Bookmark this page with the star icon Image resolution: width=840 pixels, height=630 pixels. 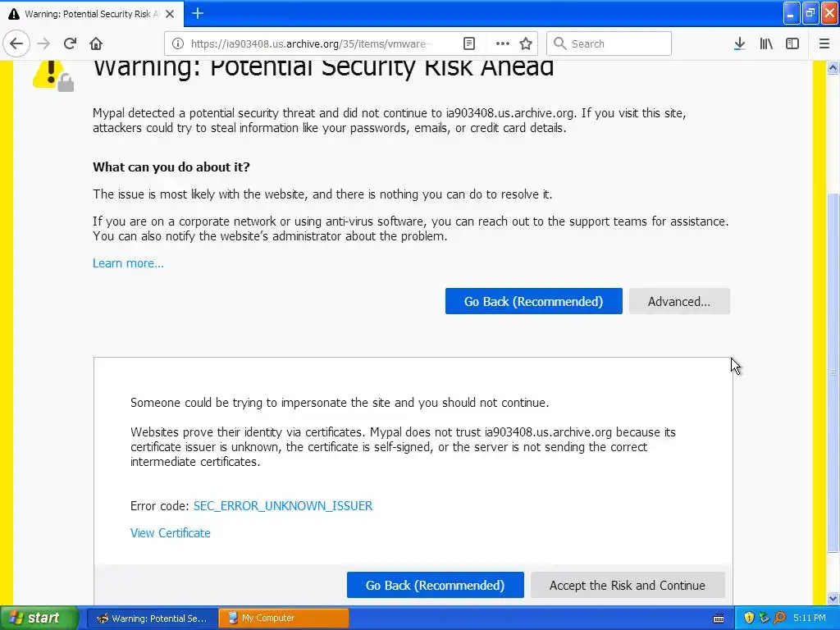[526, 43]
